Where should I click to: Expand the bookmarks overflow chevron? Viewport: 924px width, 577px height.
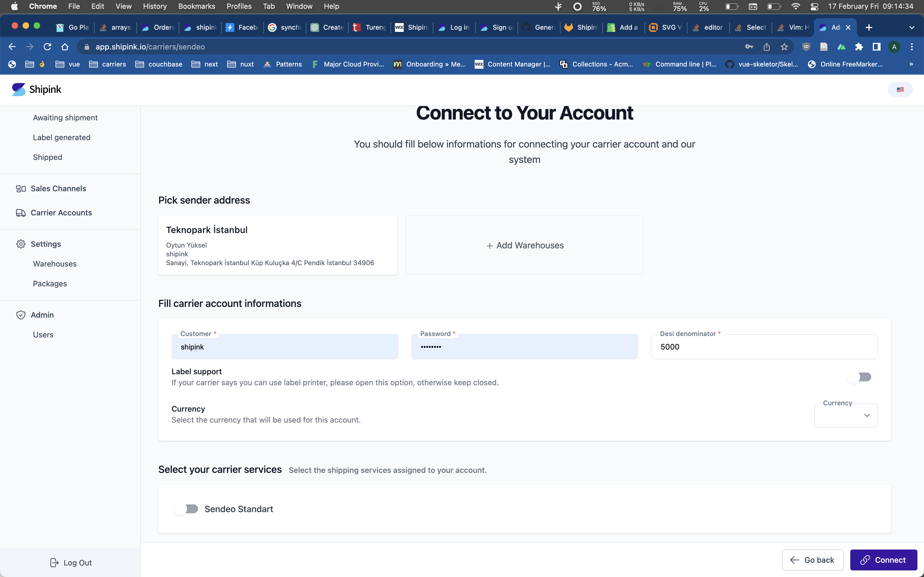[911, 64]
